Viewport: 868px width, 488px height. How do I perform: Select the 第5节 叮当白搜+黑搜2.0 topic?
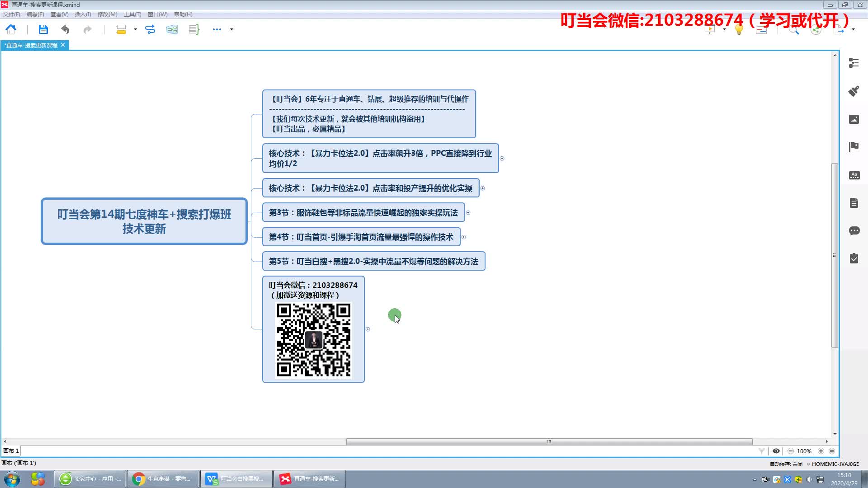tap(373, 261)
